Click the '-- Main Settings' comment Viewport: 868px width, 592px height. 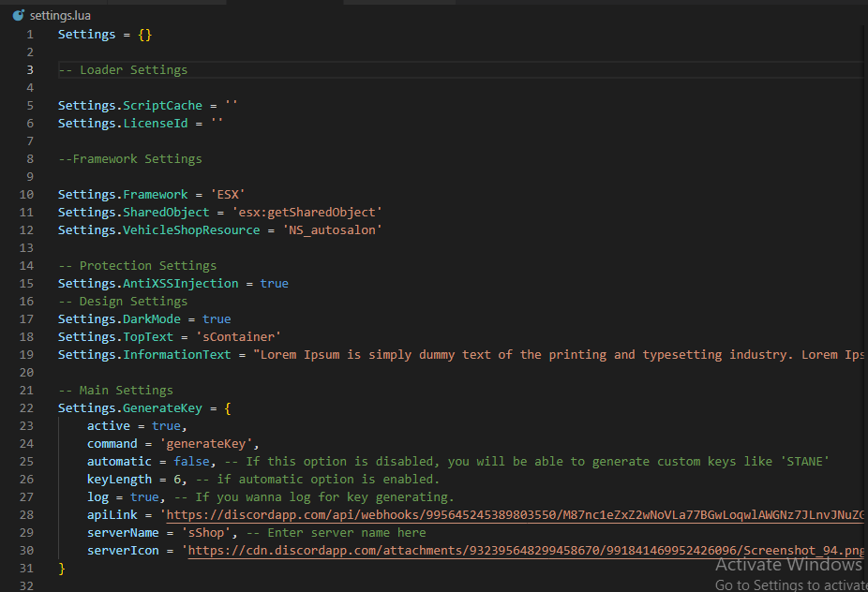[x=115, y=390]
